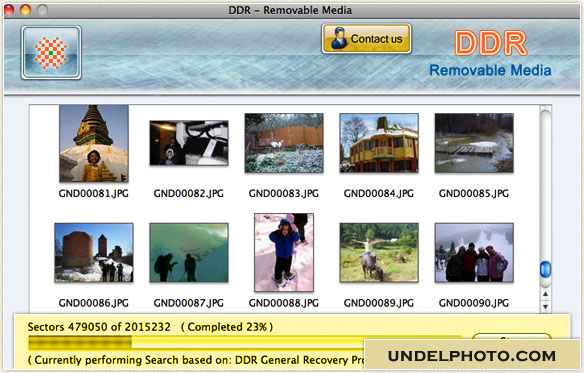Screen dimensions: 584x373
Task: Click the blue scrollbar thumb
Action: coord(545,270)
